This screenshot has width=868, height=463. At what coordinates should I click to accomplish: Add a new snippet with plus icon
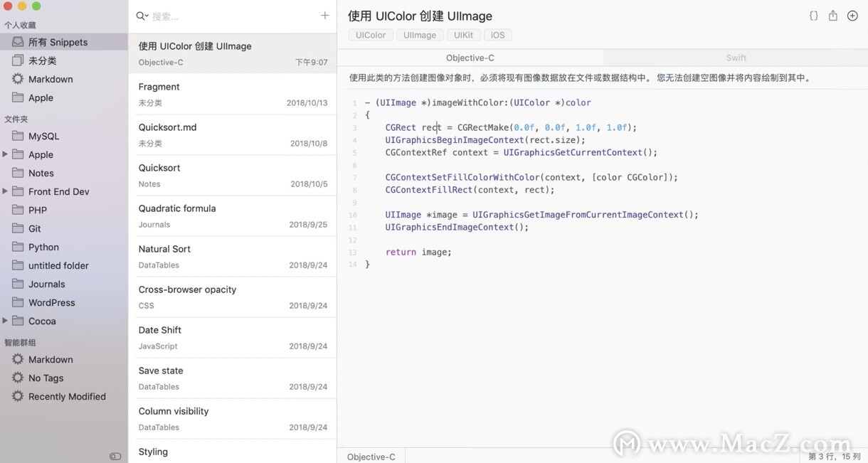pyautogui.click(x=325, y=15)
